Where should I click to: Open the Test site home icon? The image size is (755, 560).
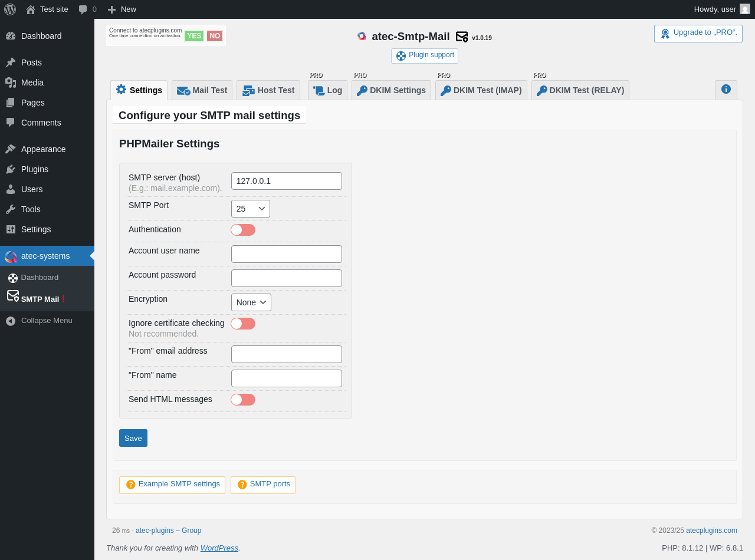pos(31,9)
